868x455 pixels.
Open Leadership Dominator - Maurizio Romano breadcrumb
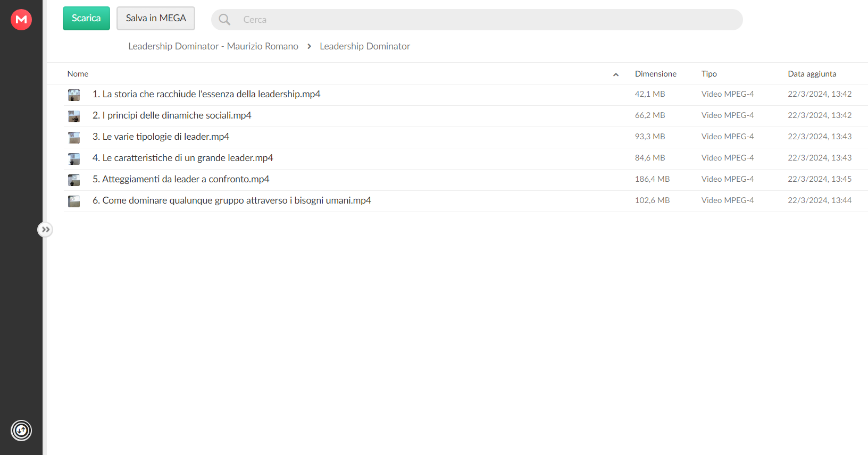click(x=213, y=46)
